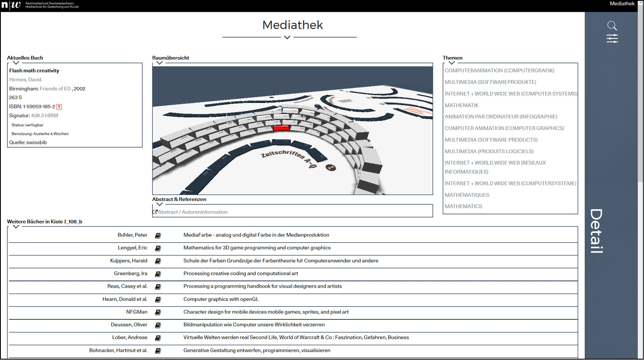The image size is (644, 360).
Task: Open Computer graphics with openGL title
Action: click(x=221, y=299)
